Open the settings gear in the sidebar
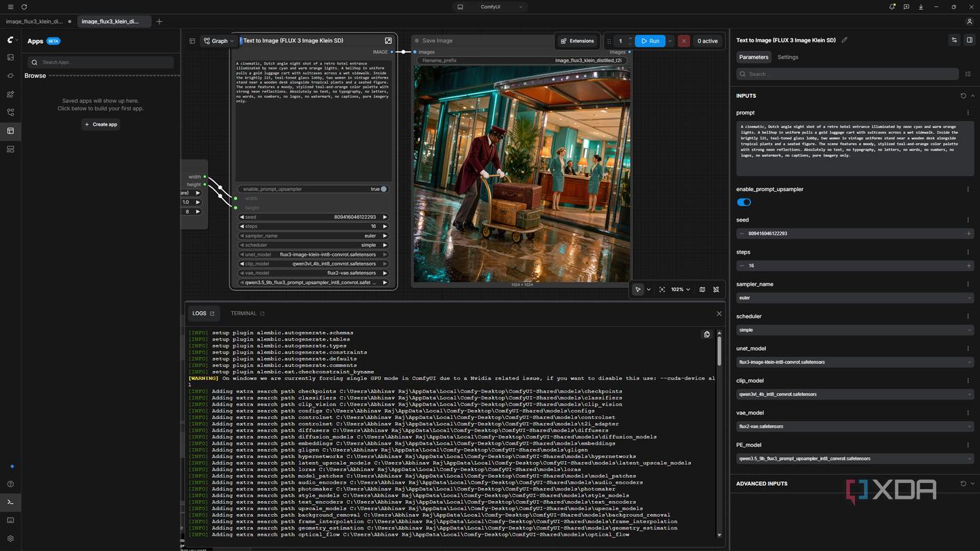This screenshot has width=980, height=551. pyautogui.click(x=10, y=538)
